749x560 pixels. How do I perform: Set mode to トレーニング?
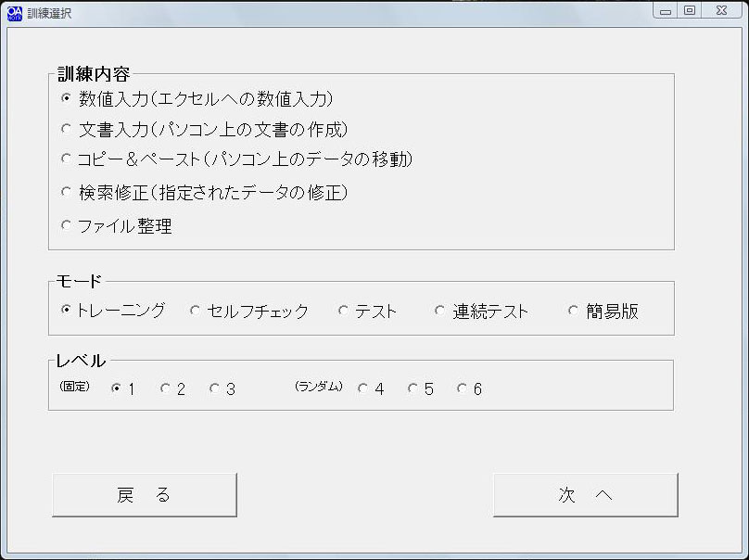pos(113,310)
